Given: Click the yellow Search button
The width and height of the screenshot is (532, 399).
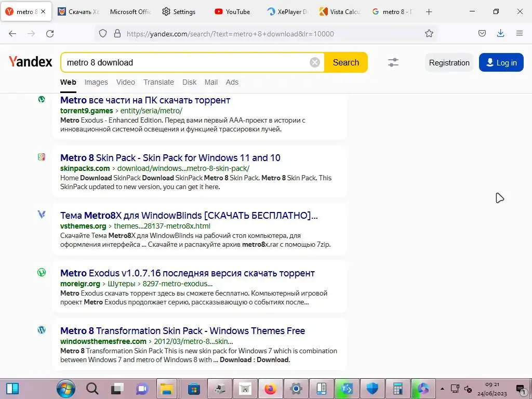Looking at the screenshot, I should pyautogui.click(x=345, y=62).
